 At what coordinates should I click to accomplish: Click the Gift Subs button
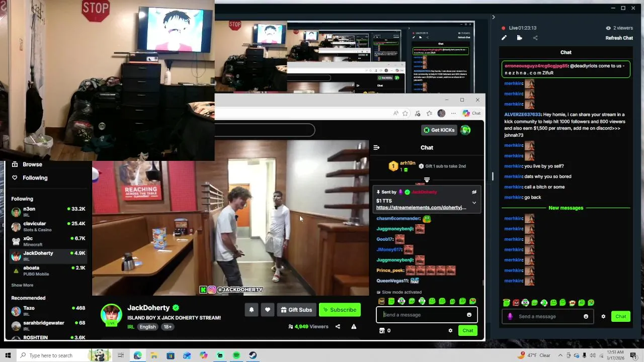click(x=296, y=310)
